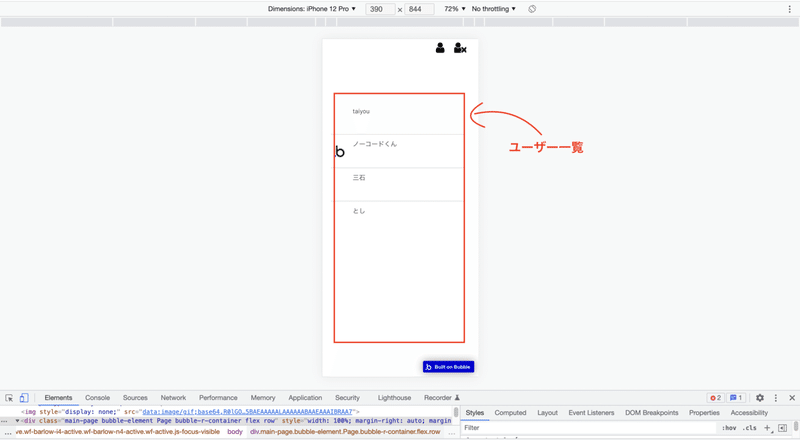Screen dimensions: 800x440
Task: Open the Dimensions iPhone 12 Pro dropdown
Action: point(312,9)
